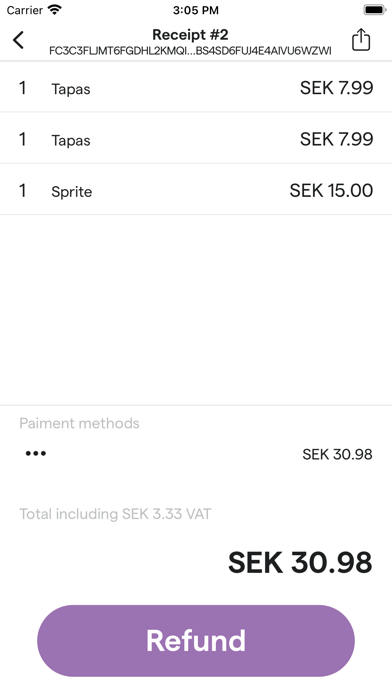Open the share receipt icon
Viewport: 392px width, 696px height.
[x=361, y=40]
